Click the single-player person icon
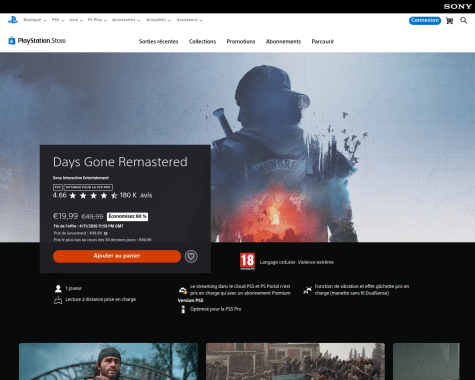 pyautogui.click(x=58, y=288)
